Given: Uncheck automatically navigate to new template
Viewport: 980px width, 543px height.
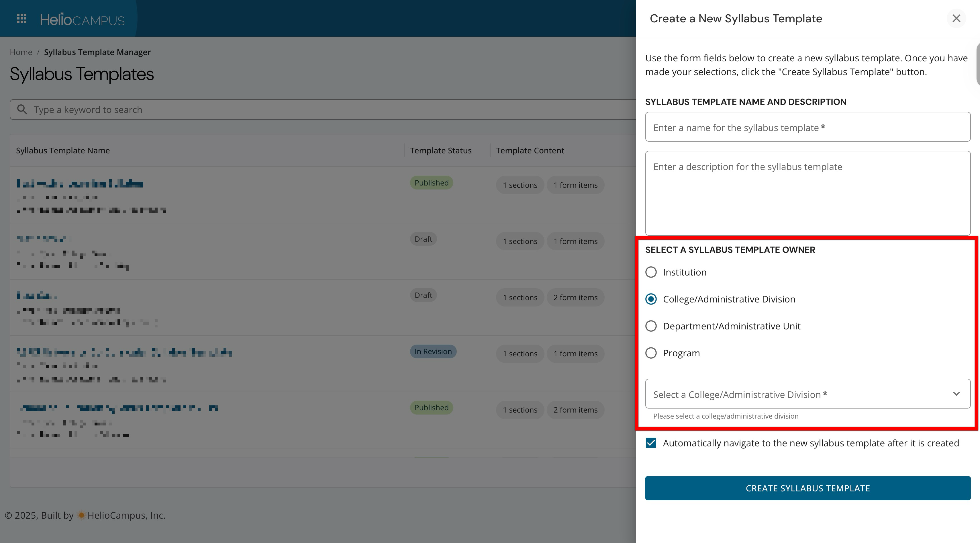Looking at the screenshot, I should click(651, 443).
